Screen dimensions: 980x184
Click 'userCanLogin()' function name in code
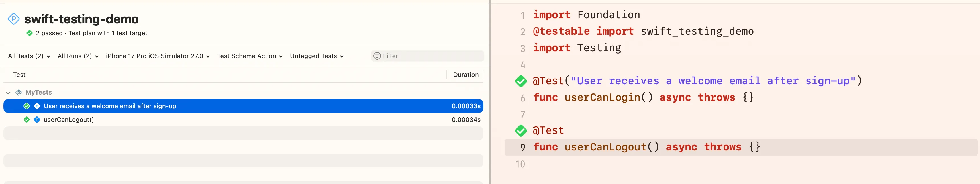coord(609,98)
